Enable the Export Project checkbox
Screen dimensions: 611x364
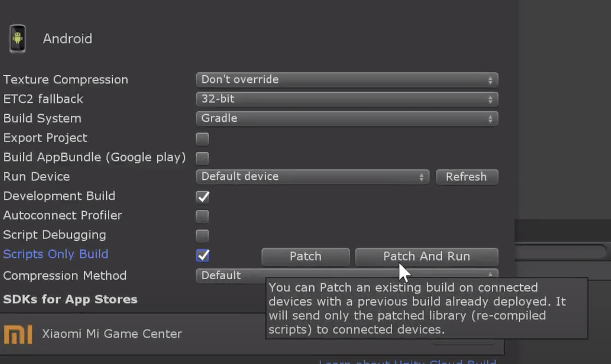[203, 138]
